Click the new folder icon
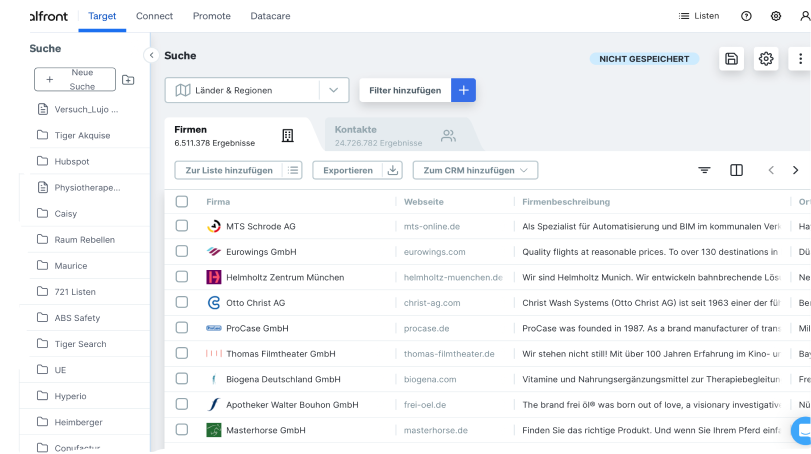811x454 pixels. 128,80
